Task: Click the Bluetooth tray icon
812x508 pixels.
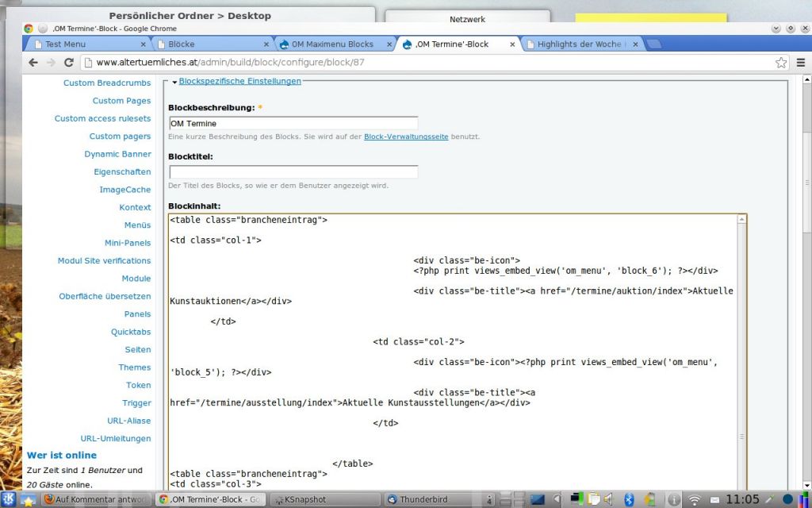Action: point(629,499)
